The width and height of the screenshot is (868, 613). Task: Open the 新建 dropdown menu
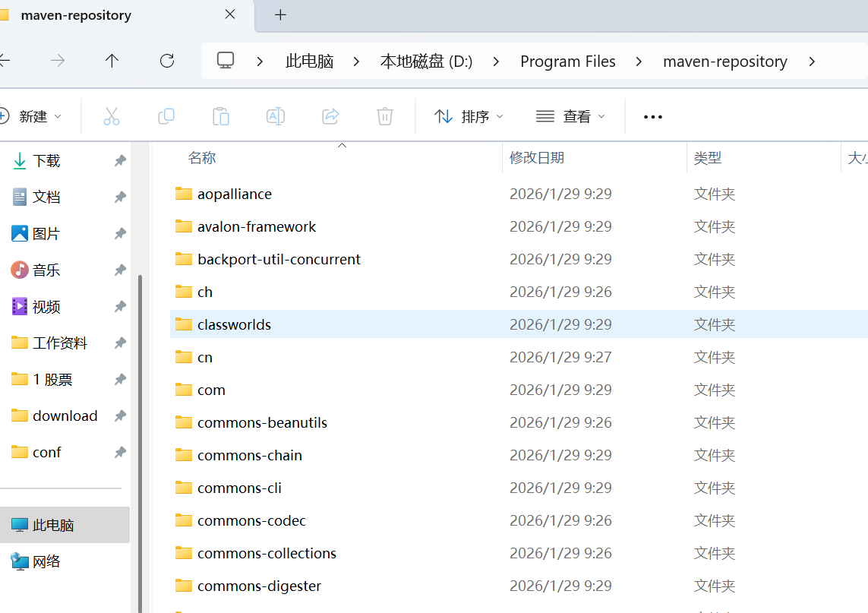31,116
